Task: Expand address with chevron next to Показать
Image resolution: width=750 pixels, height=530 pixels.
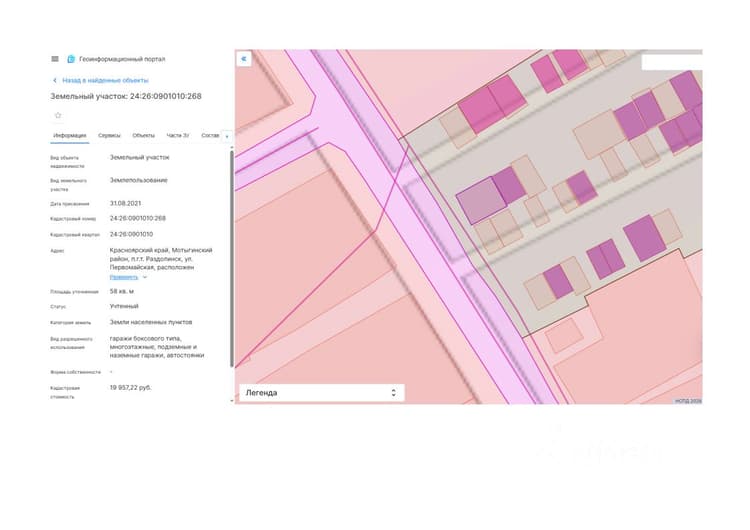Action: (x=145, y=277)
